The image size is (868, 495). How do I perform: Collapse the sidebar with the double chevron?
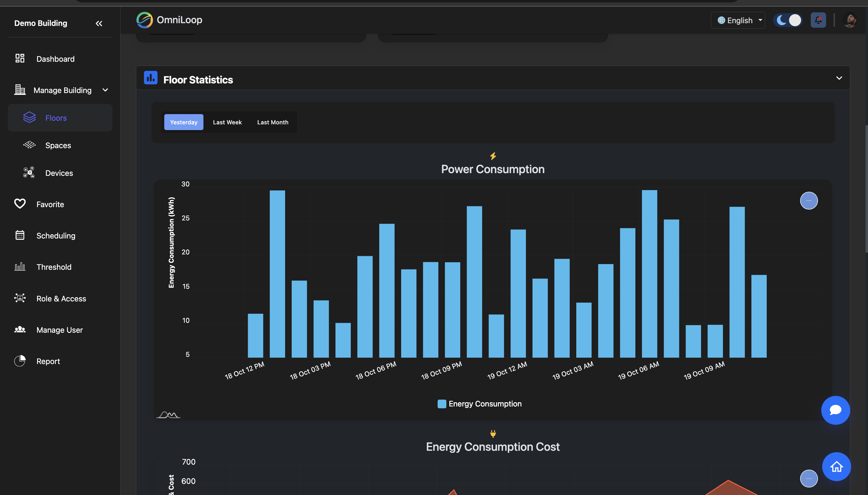coord(99,23)
